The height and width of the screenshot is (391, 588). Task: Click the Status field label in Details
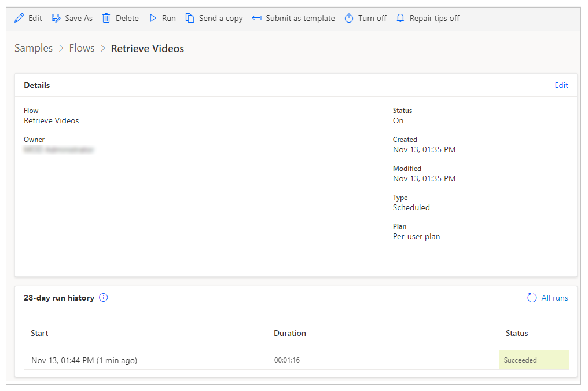(x=402, y=111)
